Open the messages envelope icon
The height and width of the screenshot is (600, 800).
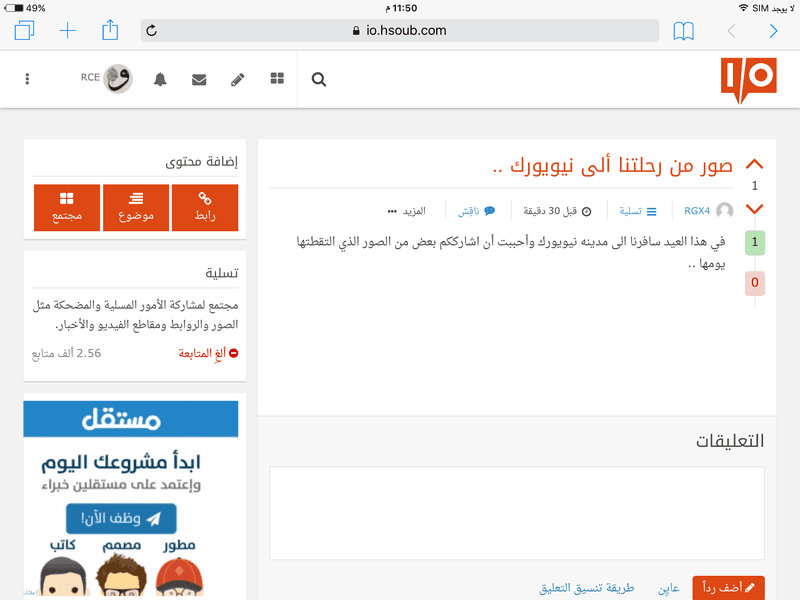(x=199, y=80)
